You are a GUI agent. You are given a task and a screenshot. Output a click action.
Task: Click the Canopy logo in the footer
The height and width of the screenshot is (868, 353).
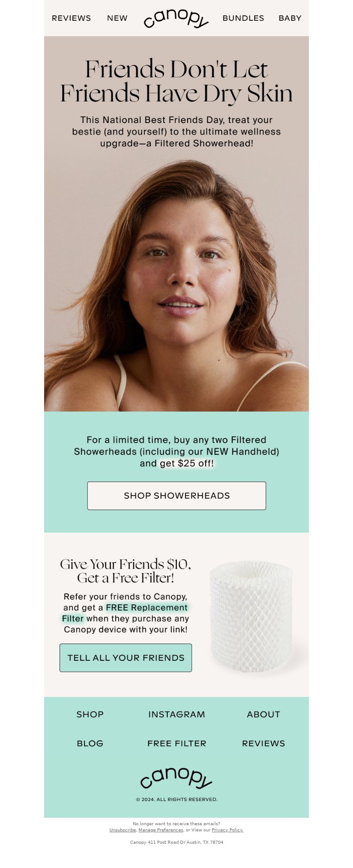[x=176, y=778]
